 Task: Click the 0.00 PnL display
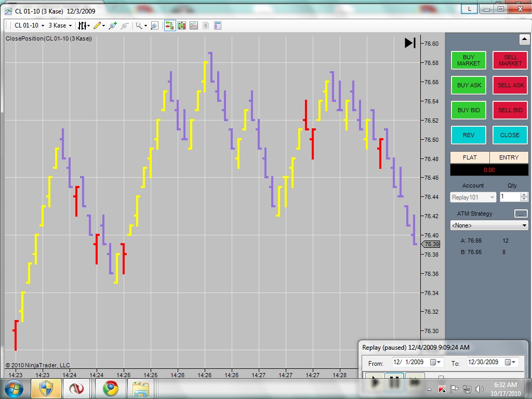coord(489,170)
